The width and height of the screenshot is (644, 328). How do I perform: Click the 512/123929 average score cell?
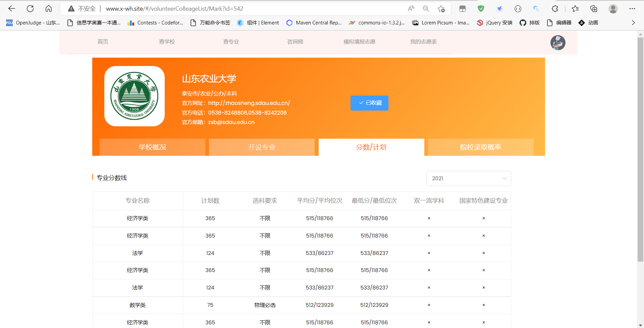click(x=319, y=305)
